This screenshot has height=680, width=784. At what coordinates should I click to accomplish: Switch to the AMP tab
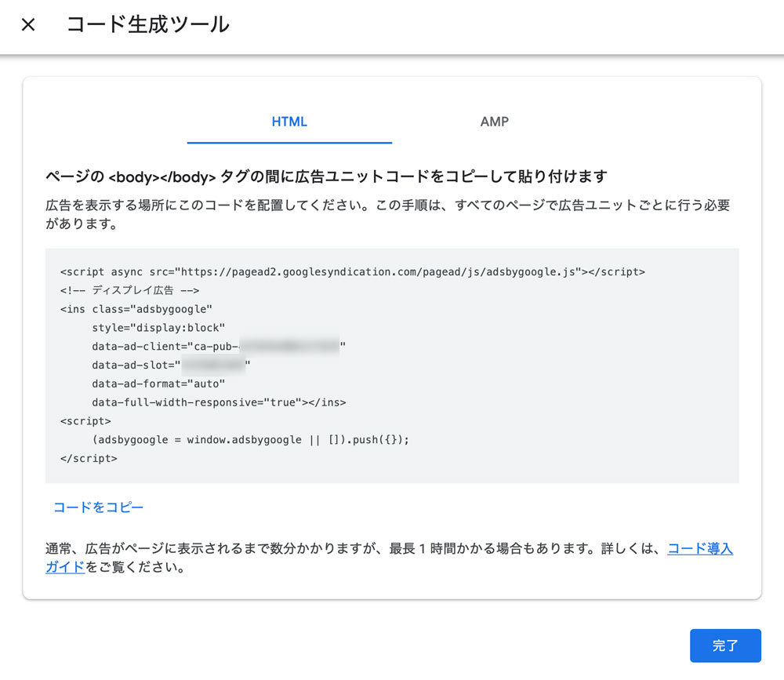point(495,122)
